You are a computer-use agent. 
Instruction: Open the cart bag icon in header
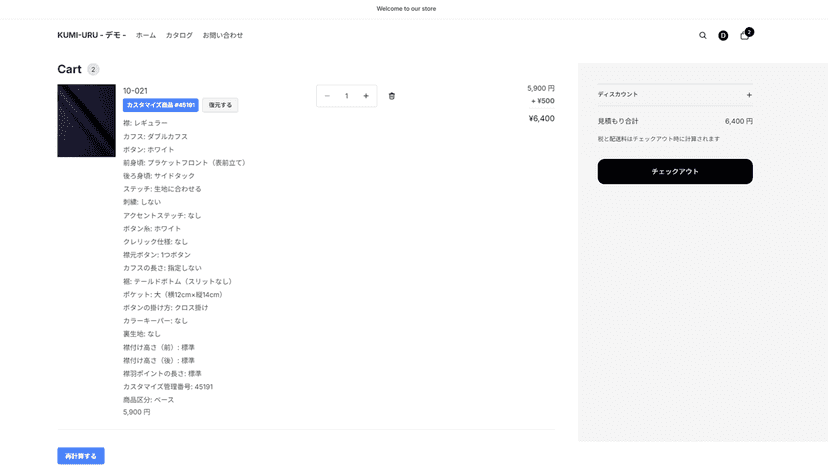click(745, 35)
